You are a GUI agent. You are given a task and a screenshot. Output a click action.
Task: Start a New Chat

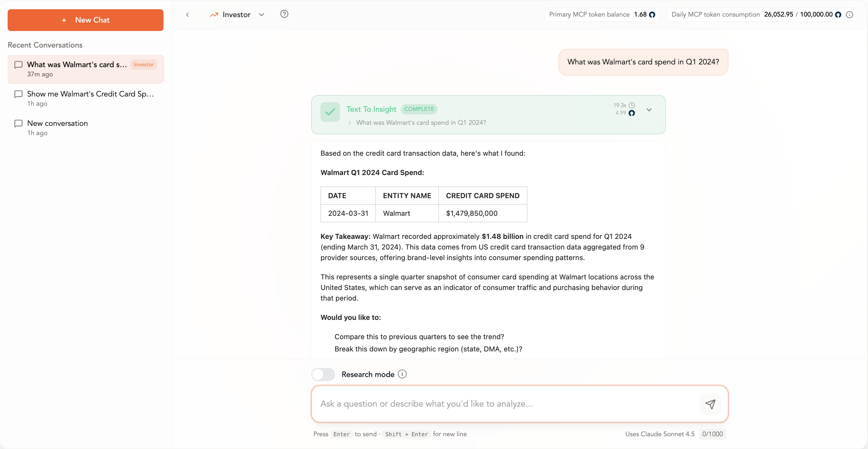tap(86, 20)
